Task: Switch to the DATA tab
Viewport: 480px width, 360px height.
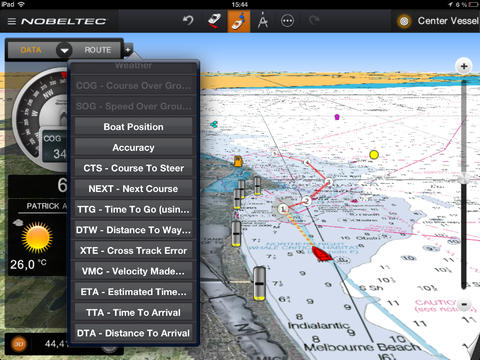Action: click(31, 50)
